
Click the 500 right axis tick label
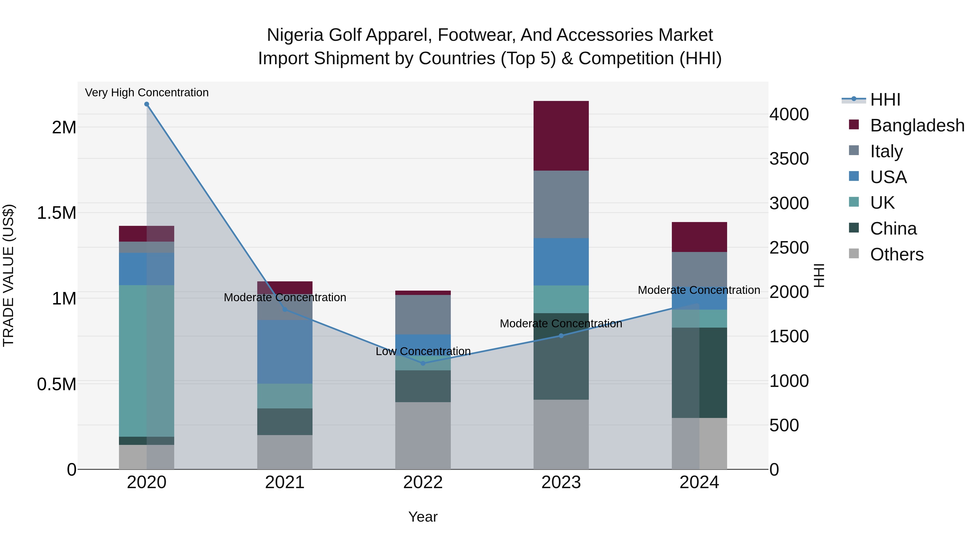click(x=784, y=425)
